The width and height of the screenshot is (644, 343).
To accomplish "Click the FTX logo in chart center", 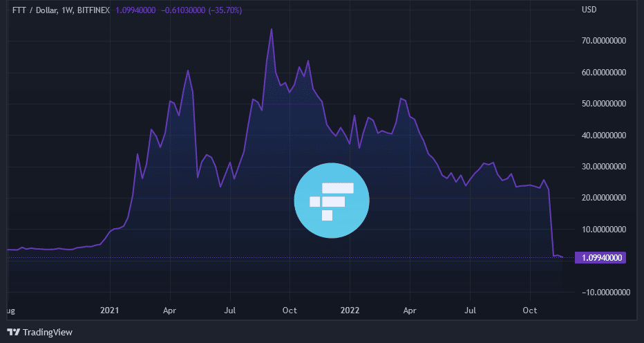I will tap(333, 201).
